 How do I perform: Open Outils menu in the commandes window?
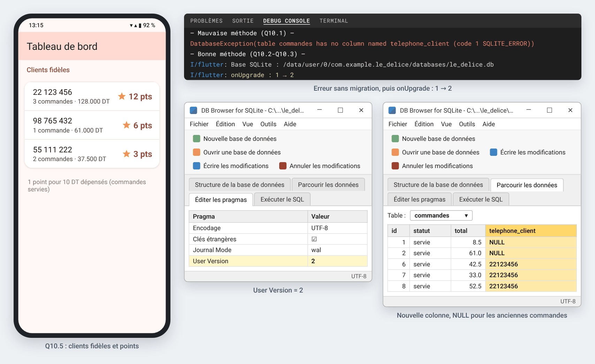point(467,124)
